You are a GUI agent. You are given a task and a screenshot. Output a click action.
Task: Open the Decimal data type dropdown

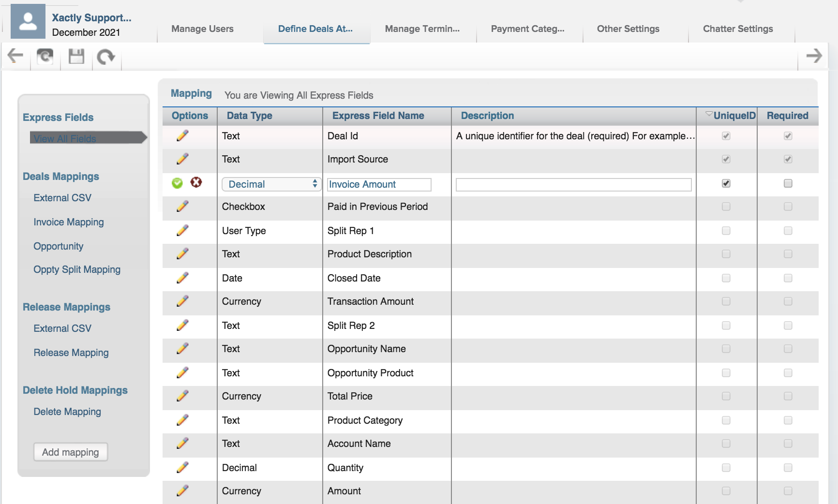[x=271, y=184]
